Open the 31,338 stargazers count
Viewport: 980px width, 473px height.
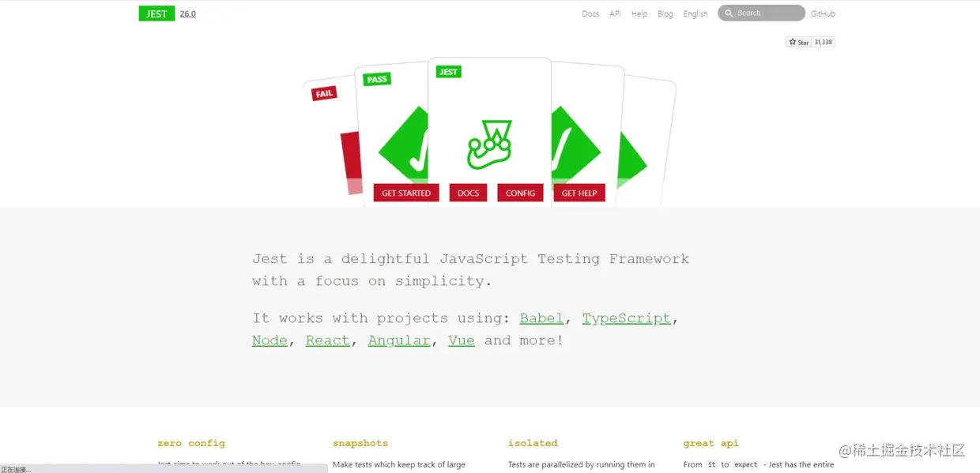coord(824,42)
